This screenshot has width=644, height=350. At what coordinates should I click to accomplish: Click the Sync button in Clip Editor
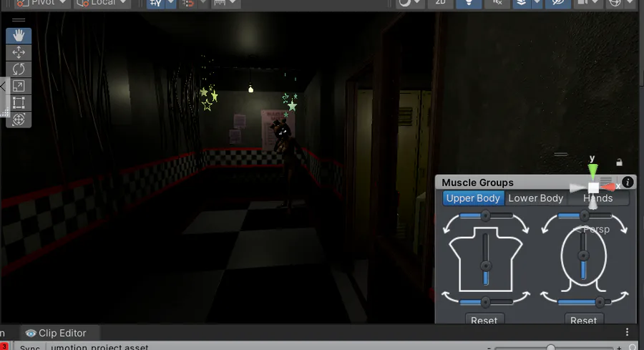pyautogui.click(x=30, y=347)
